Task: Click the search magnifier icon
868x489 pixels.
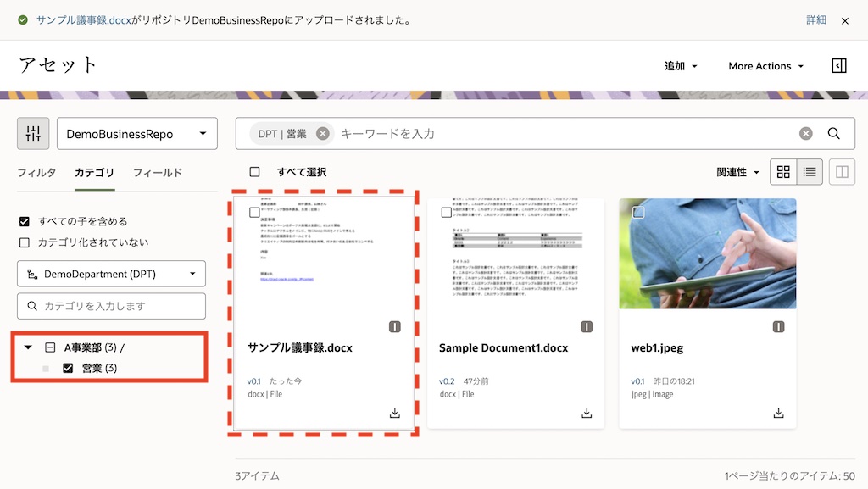Action: [832, 133]
